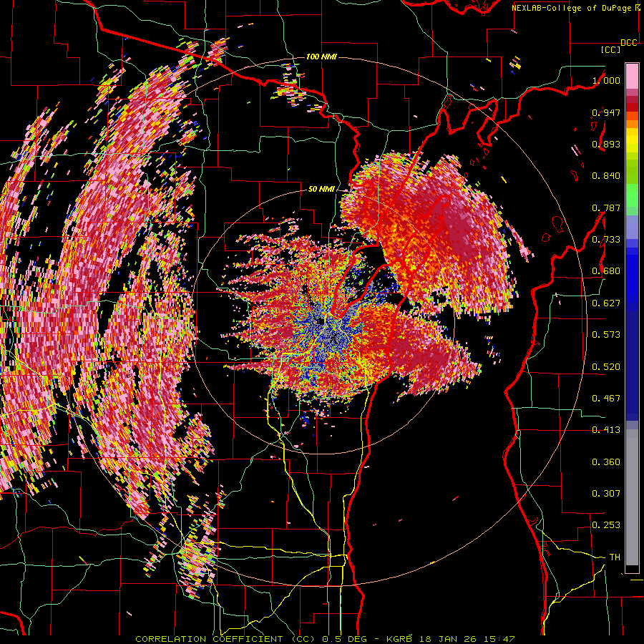Click the 0.520 value on the color scale
Screen dimensions: 644x644
(606, 367)
